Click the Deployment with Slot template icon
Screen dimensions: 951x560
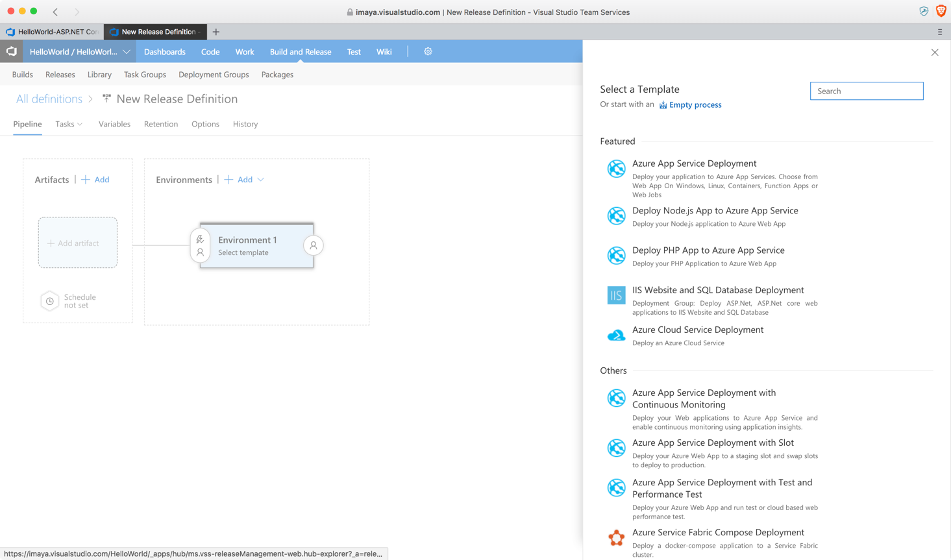pyautogui.click(x=616, y=448)
